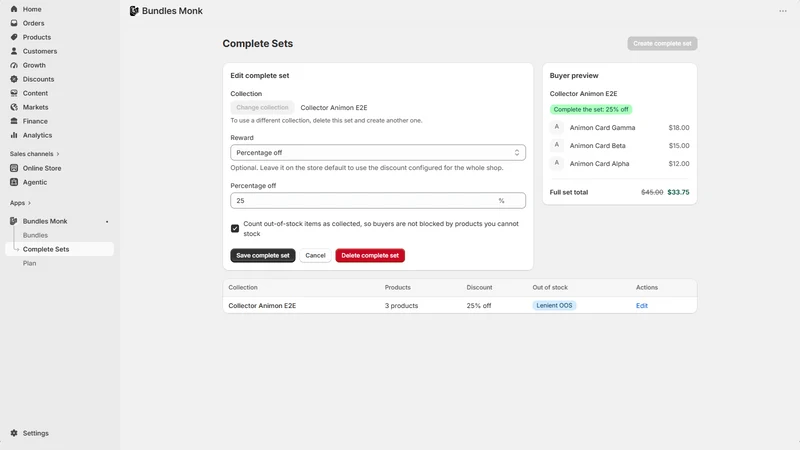This screenshot has height=450, width=800.
Task: Click the Finance bank icon
Action: point(14,121)
